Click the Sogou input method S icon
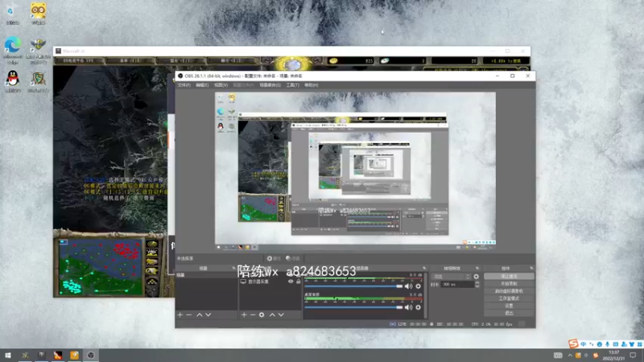 (x=573, y=343)
